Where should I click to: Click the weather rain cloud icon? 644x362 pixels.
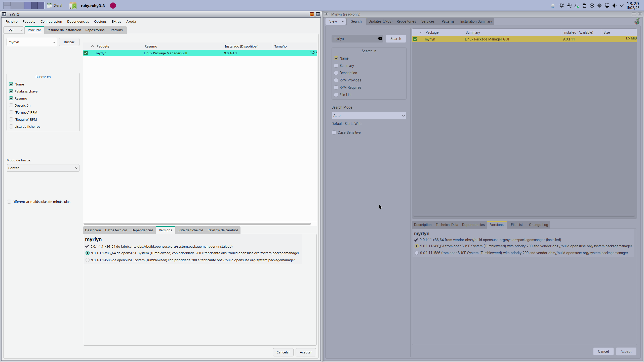pyautogui.click(x=553, y=6)
